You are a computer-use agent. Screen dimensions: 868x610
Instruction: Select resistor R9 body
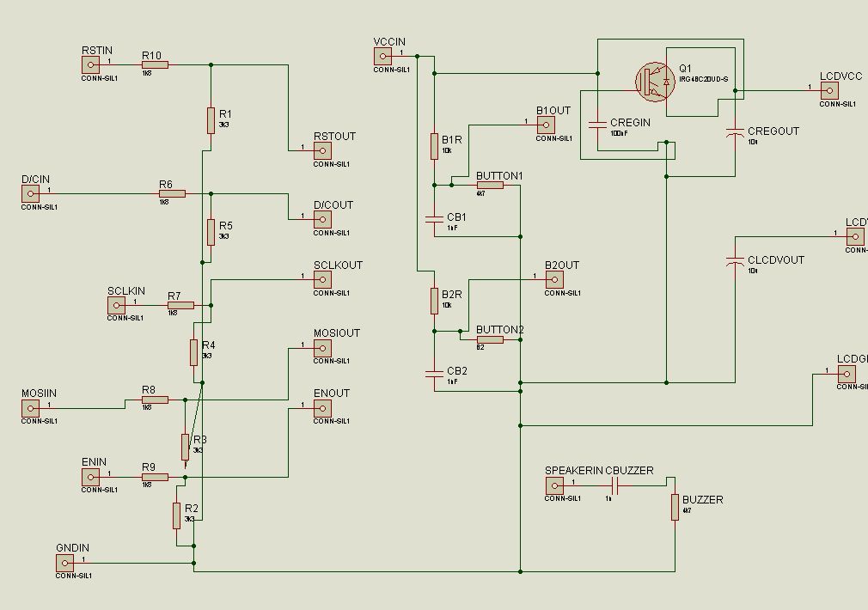[155, 477]
